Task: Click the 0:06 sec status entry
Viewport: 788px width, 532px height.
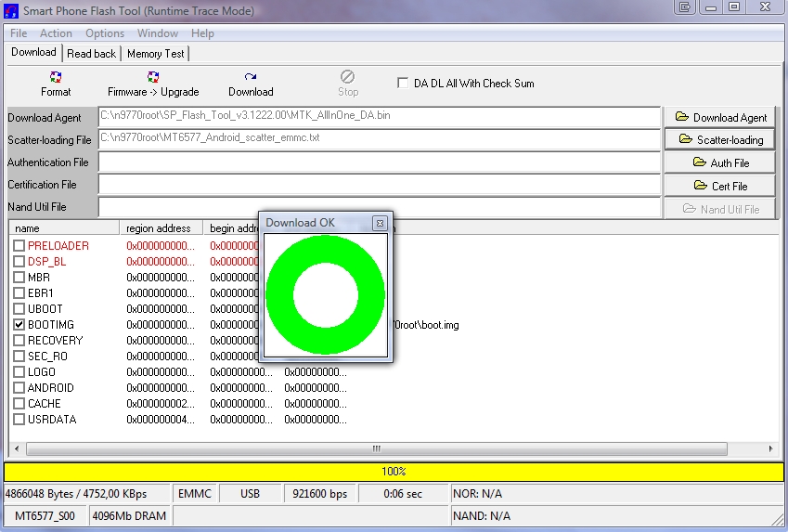Action: pos(403,494)
